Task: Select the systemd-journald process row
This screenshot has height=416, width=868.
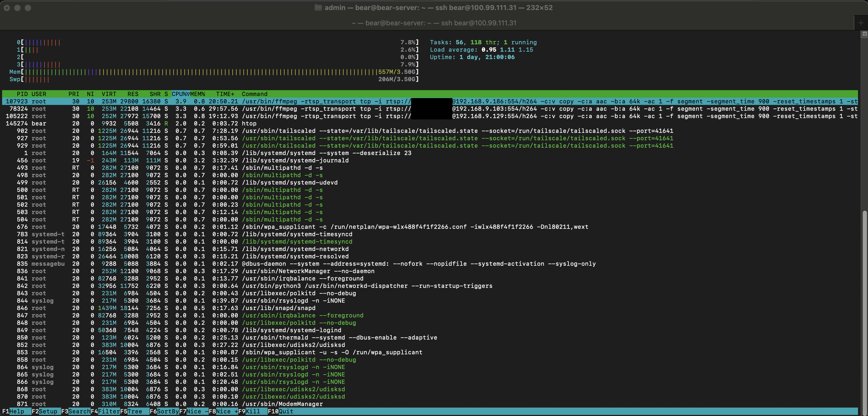Action: click(x=295, y=161)
